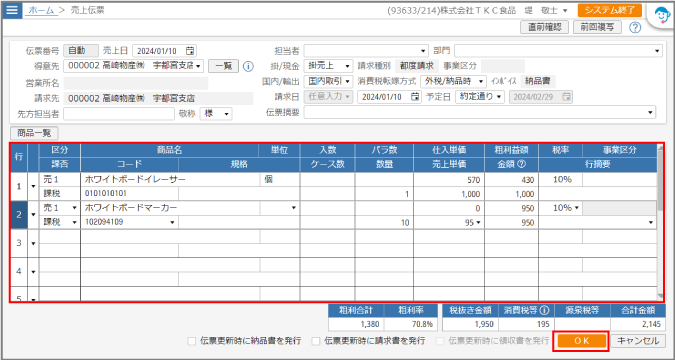675x360 pixels.
Task: Click the 売上日 date field
Action: pos(164,51)
